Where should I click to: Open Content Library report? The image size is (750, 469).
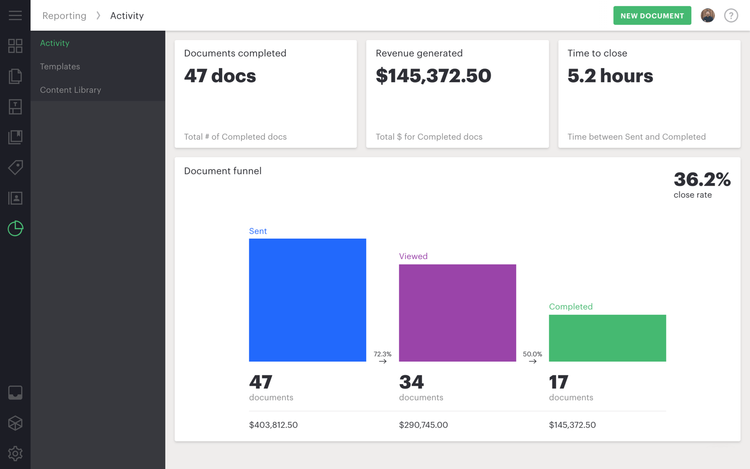[70, 90]
